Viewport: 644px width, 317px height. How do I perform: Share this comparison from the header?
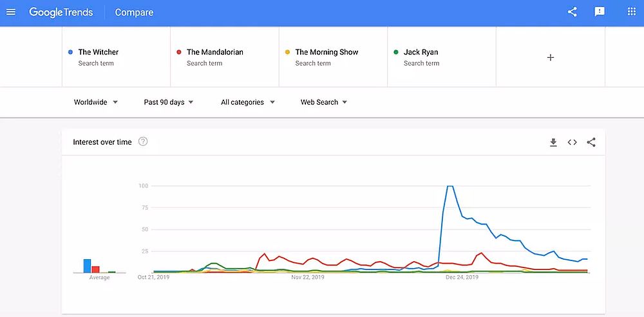572,12
